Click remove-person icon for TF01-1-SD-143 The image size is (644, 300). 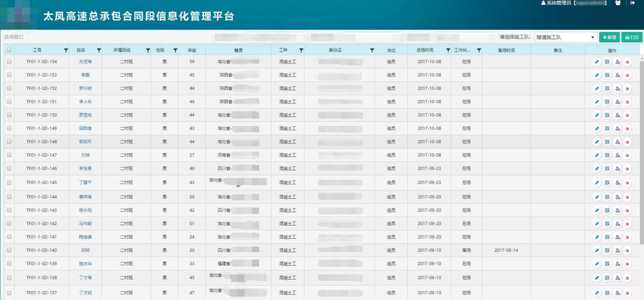(x=617, y=211)
